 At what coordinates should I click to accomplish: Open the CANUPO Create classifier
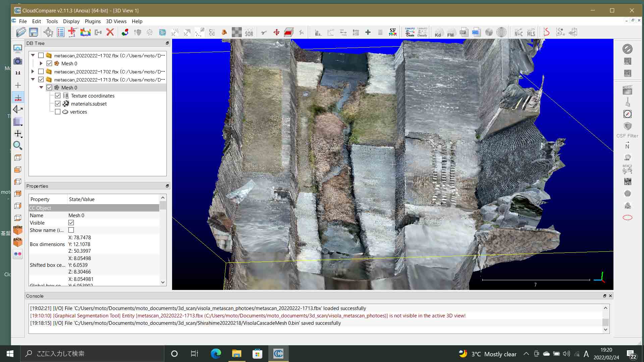(x=410, y=32)
